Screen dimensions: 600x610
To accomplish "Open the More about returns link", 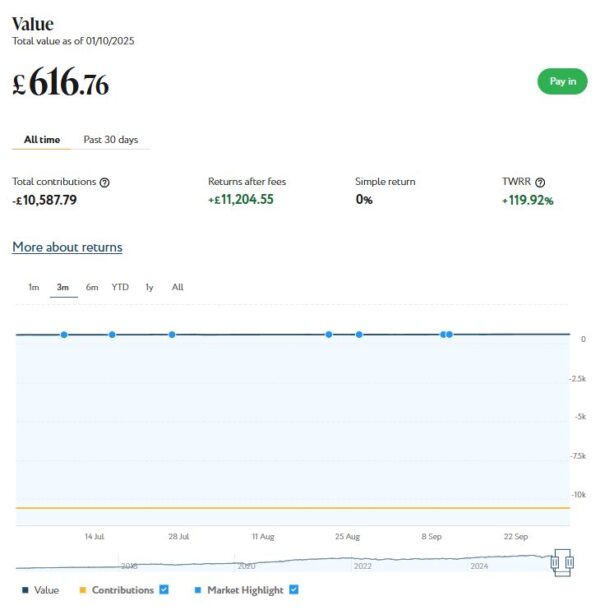I will coord(67,247).
